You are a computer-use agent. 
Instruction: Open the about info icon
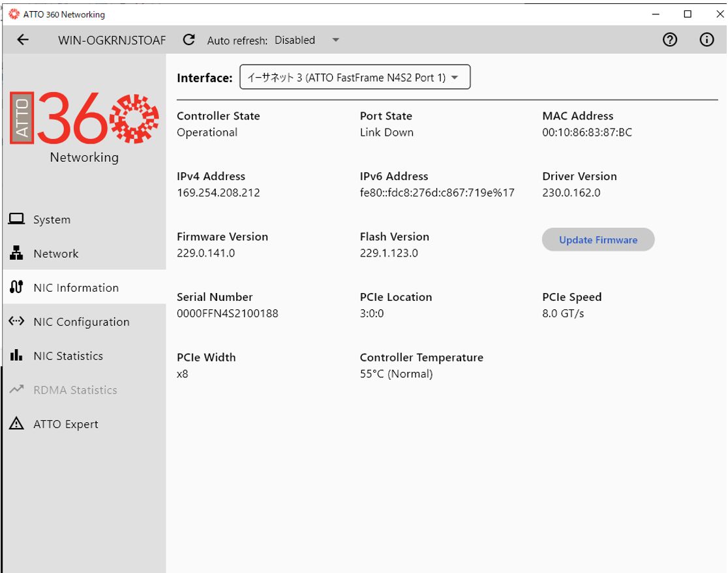[706, 40]
